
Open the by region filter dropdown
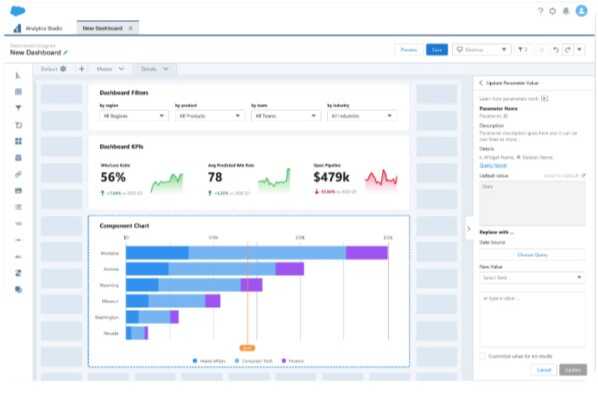tap(133, 116)
